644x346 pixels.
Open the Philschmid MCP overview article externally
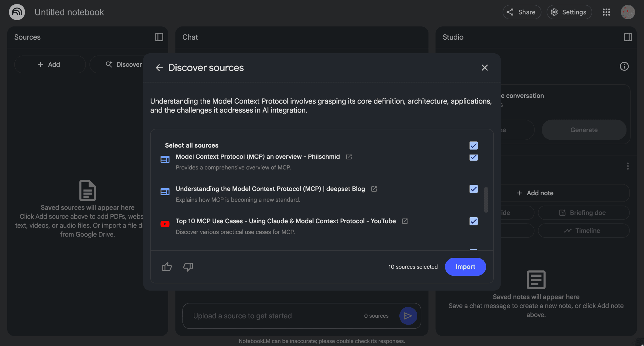[x=349, y=157]
